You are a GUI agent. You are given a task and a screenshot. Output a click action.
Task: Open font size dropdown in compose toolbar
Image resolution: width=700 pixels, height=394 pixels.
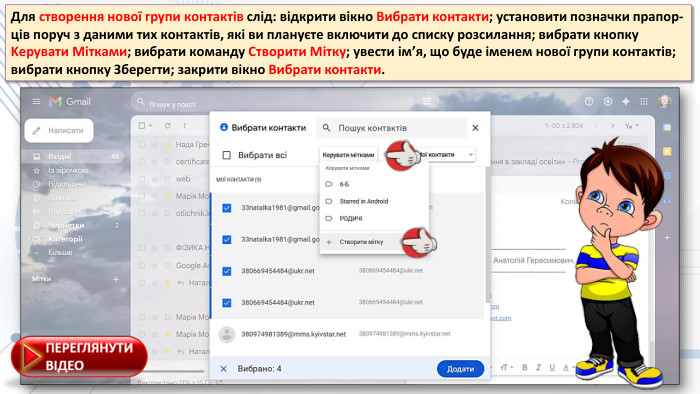(506, 368)
